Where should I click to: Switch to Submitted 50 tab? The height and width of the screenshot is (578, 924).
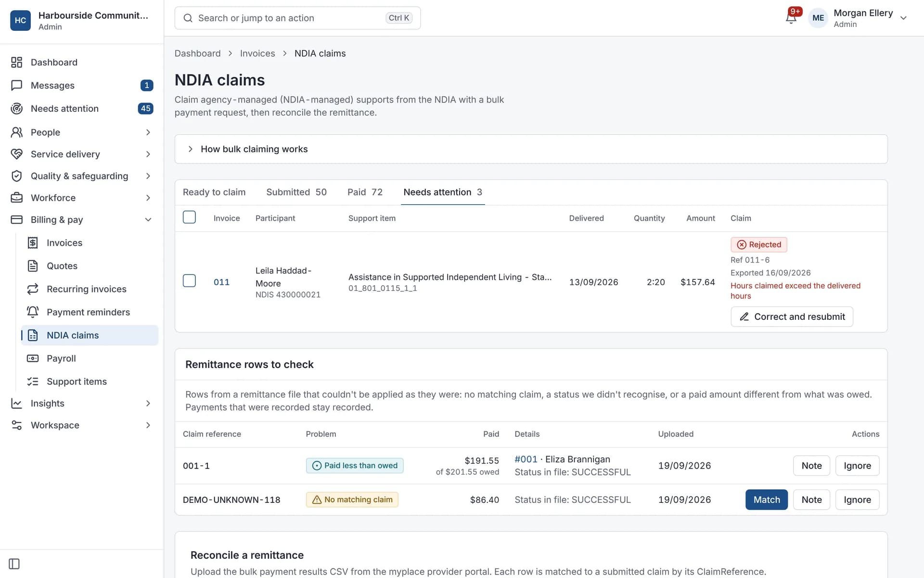coord(296,192)
